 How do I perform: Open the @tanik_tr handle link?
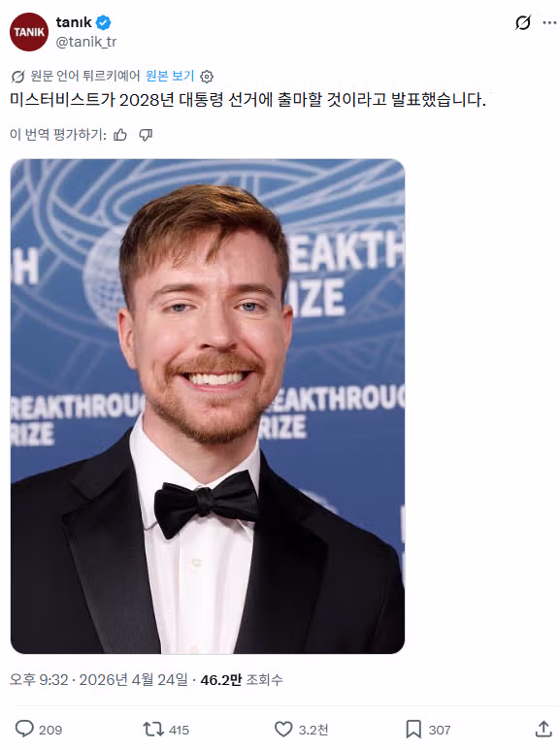pos(86,42)
